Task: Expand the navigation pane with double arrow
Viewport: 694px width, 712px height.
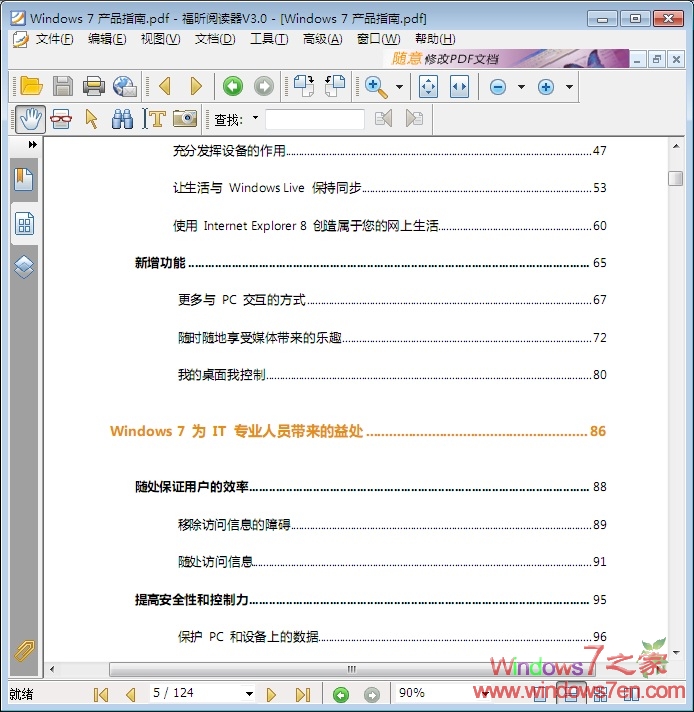Action: coord(32,144)
